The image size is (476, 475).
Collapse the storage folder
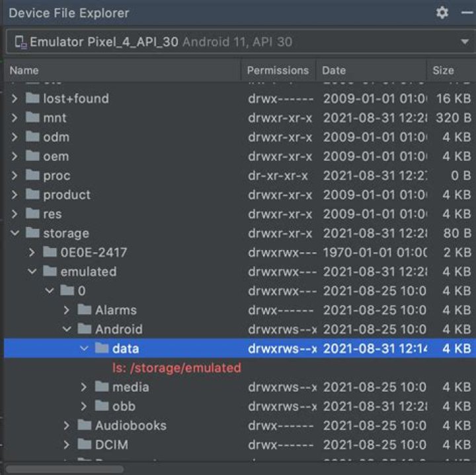15,234
